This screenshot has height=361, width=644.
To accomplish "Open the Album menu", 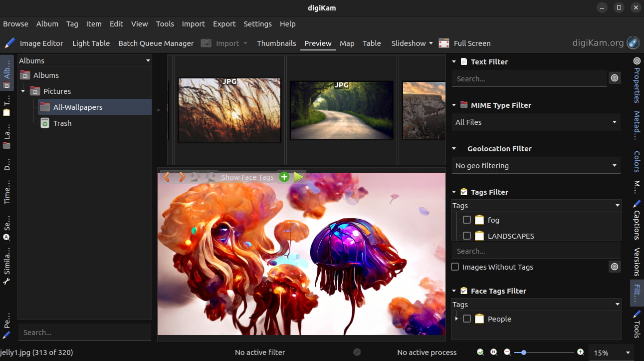I will [x=47, y=24].
